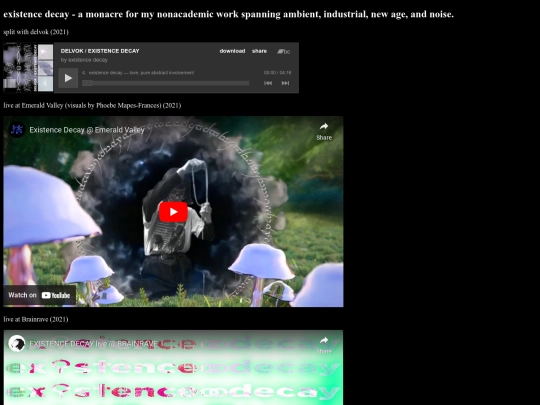This screenshot has width=540, height=405.
Task: Skip to next track in the Bandcamp player
Action: pos(285,83)
